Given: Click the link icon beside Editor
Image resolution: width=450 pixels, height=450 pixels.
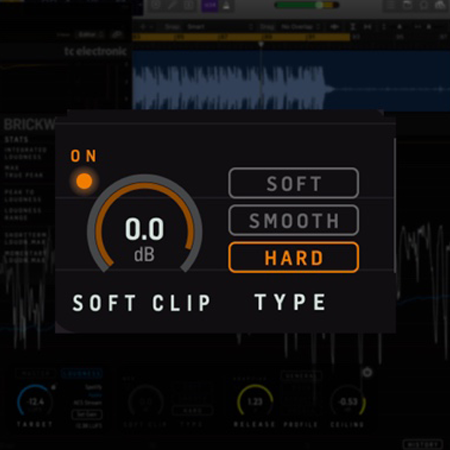Looking at the screenshot, I should coord(117,34).
